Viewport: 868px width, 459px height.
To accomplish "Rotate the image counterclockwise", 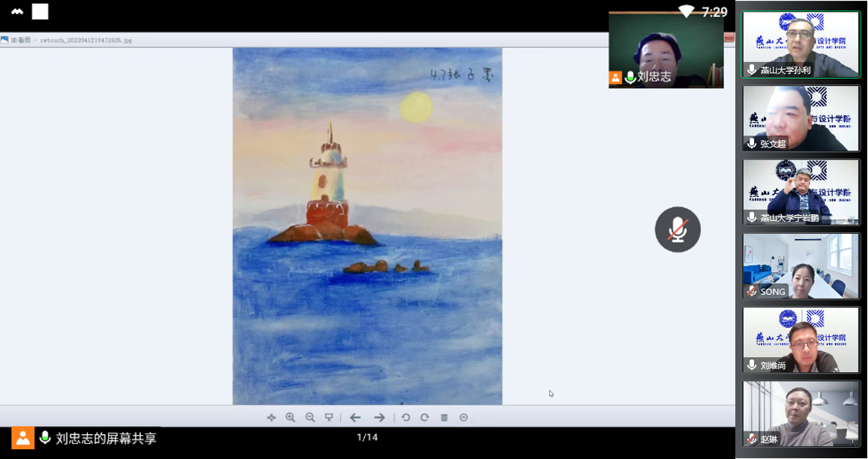I will pyautogui.click(x=406, y=418).
